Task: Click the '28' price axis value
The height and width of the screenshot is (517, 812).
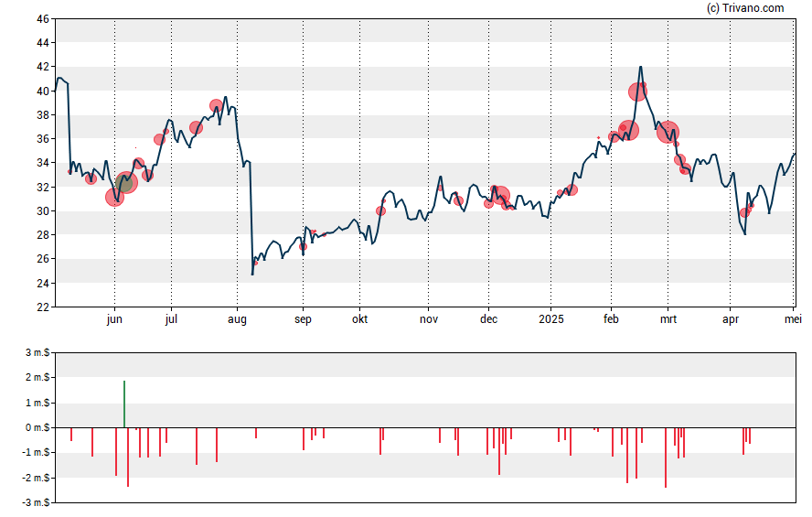Action: click(43, 234)
